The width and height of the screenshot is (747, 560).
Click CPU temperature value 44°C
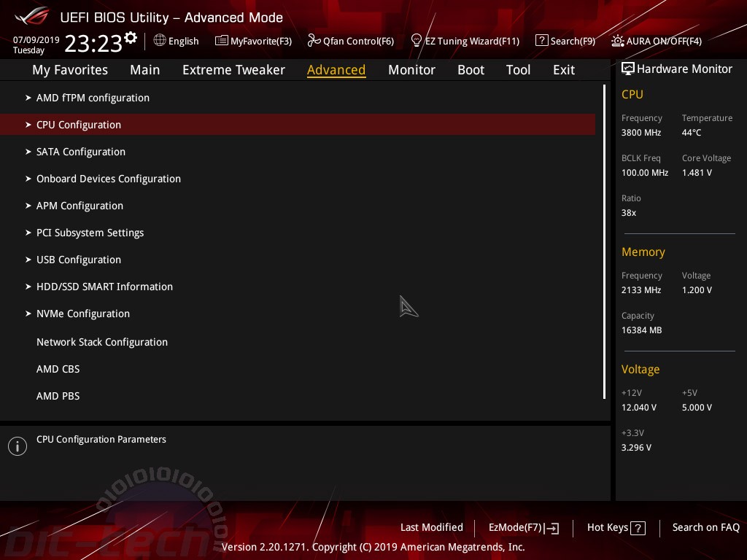pyautogui.click(x=692, y=133)
